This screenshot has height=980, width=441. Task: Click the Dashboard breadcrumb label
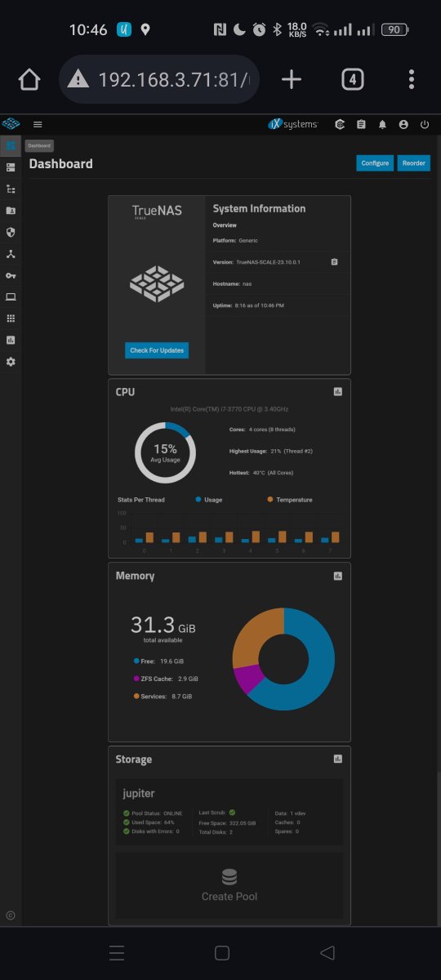39,145
